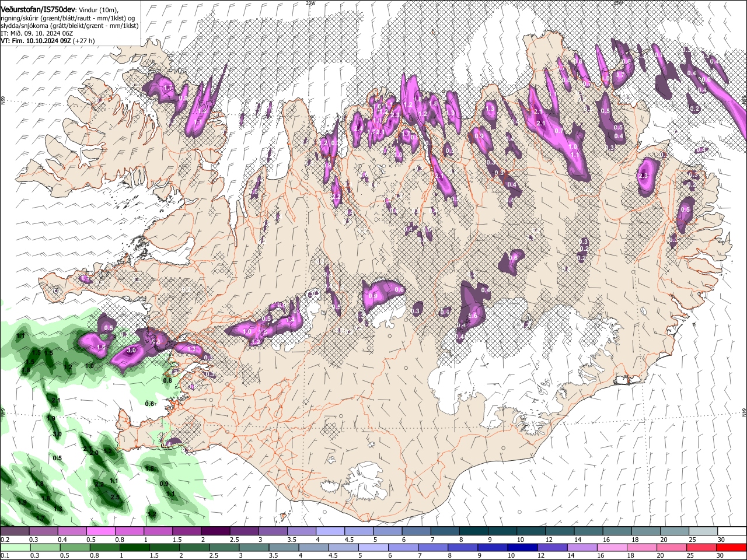Image resolution: width=747 pixels, height=560 pixels.
Task: Select the 'slydda/snjókoma (grátt/bleikt/grænt' description line
Action: (x=69, y=26)
